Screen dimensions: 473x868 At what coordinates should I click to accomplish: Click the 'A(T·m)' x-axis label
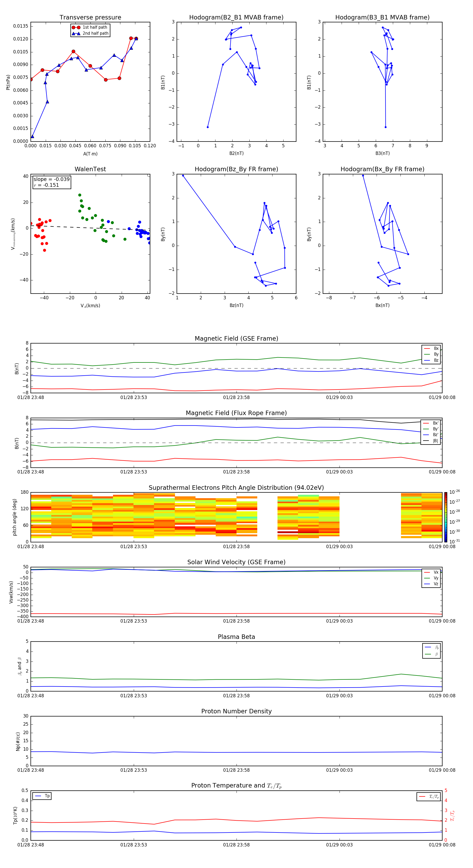[x=90, y=154]
